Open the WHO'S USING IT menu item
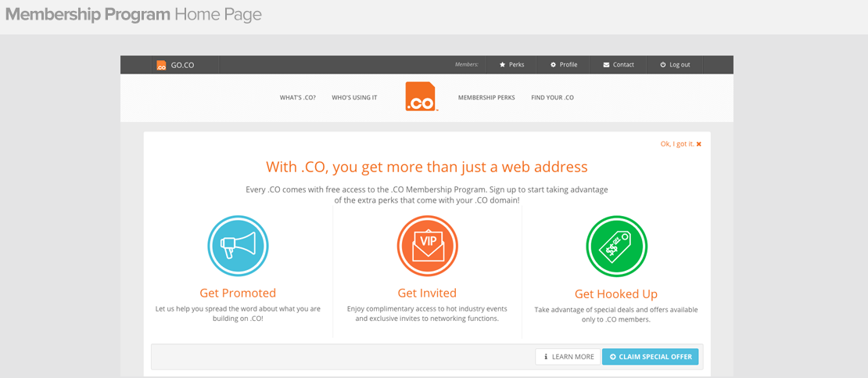The width and height of the screenshot is (868, 378). (x=354, y=98)
